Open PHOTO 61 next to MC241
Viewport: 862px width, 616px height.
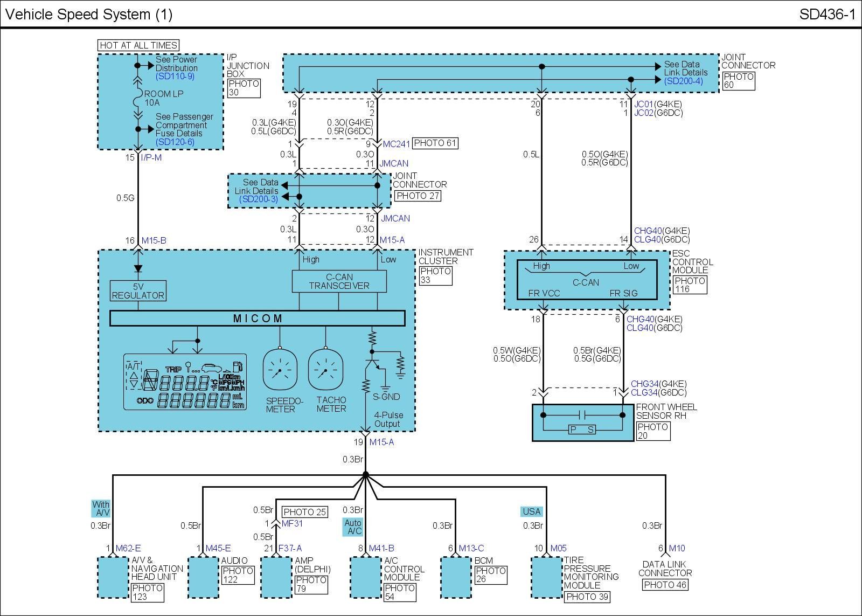coord(435,143)
